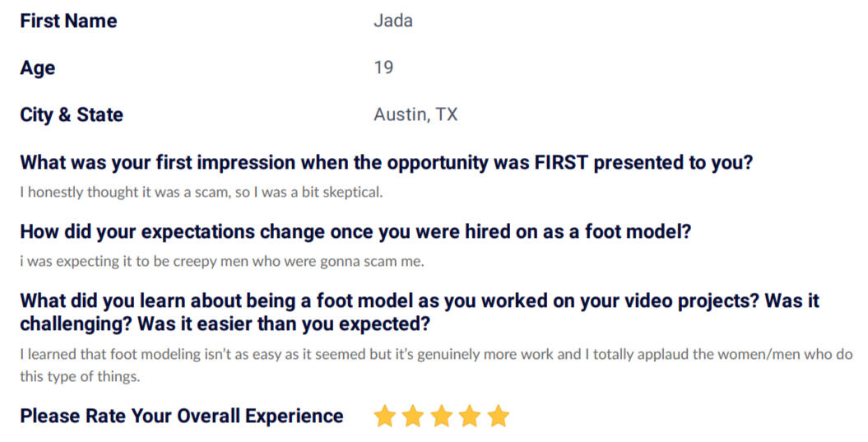Click the First Name label
This screenshot has width=868, height=442.
[68, 21]
